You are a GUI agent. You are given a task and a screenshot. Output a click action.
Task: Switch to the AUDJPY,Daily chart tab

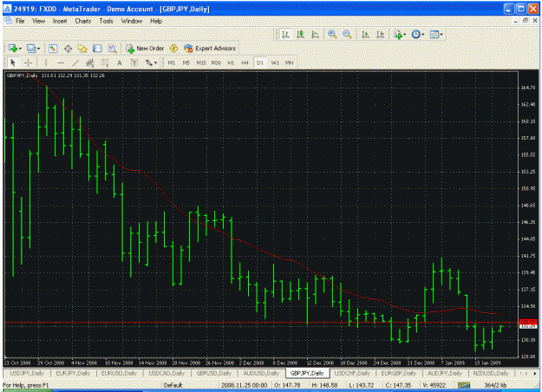tap(445, 373)
